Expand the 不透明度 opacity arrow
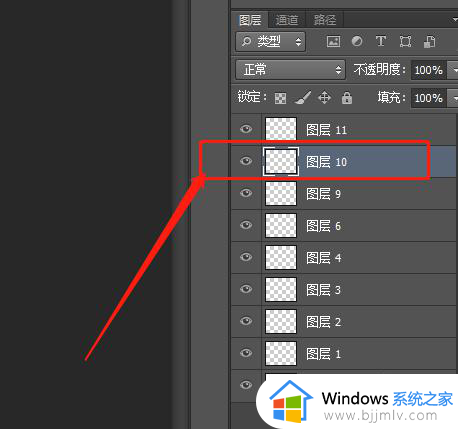458x429 pixels. point(453,70)
